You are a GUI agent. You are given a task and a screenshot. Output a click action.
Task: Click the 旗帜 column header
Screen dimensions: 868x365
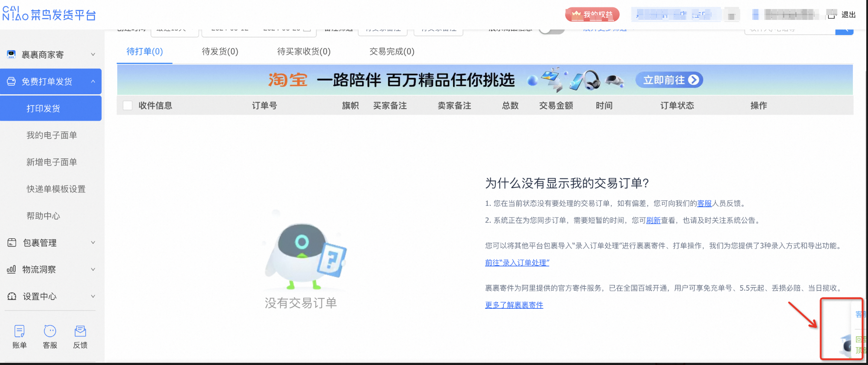(x=350, y=106)
